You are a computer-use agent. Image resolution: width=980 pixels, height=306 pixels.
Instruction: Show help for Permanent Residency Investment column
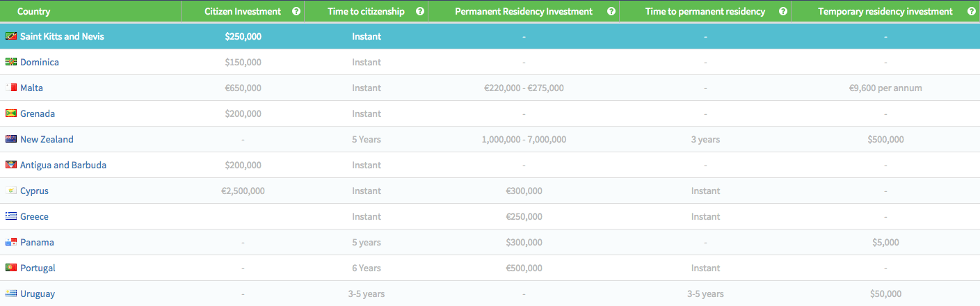611,11
